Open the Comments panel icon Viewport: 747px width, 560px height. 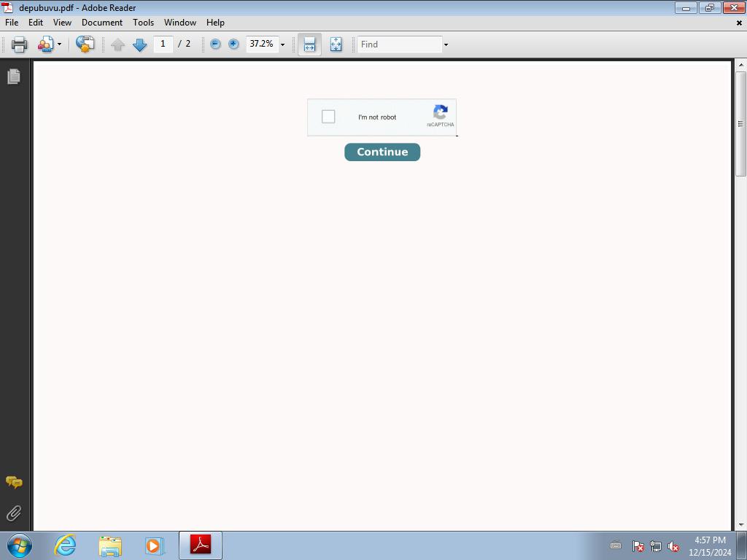[14, 483]
